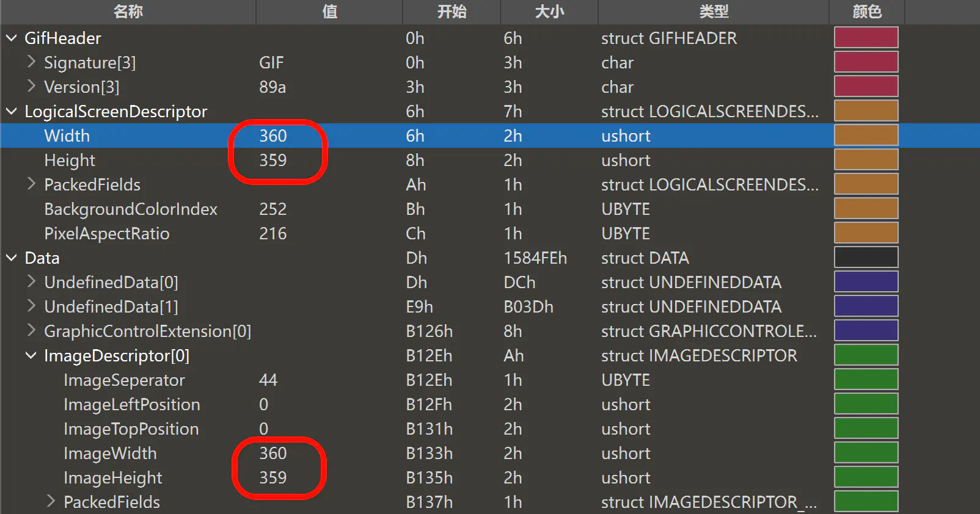Screen dimensions: 980x514
Task: Collapse the ImageDescriptor[0] node
Action: click(31, 356)
